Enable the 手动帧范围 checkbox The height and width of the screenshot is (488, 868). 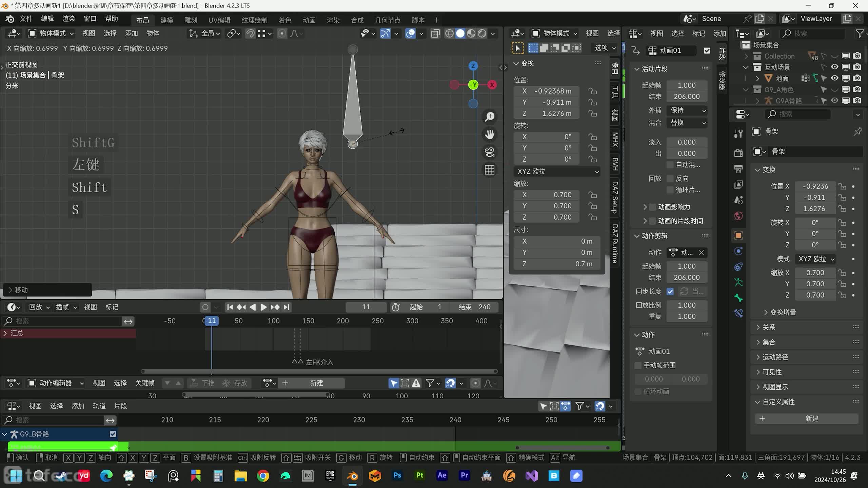coord(638,365)
